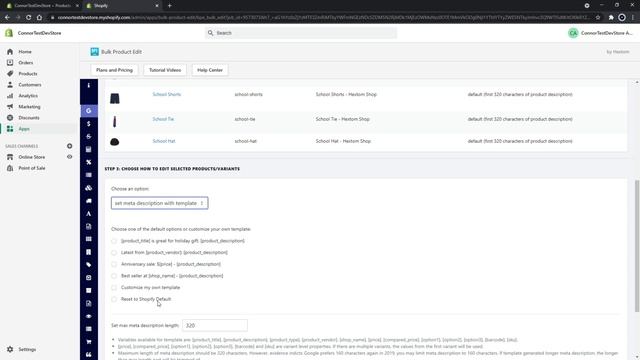640x360 pixels.
Task: Click the School Shorts product thumbnail
Action: pyautogui.click(x=115, y=98)
